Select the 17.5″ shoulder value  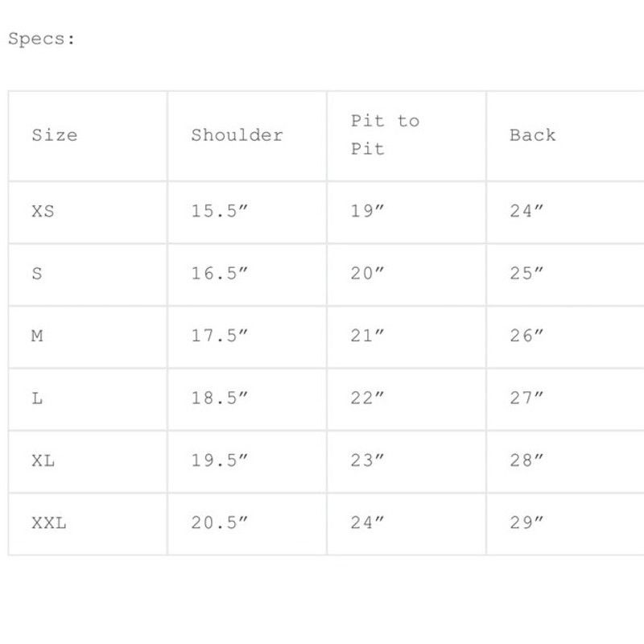[x=219, y=336]
